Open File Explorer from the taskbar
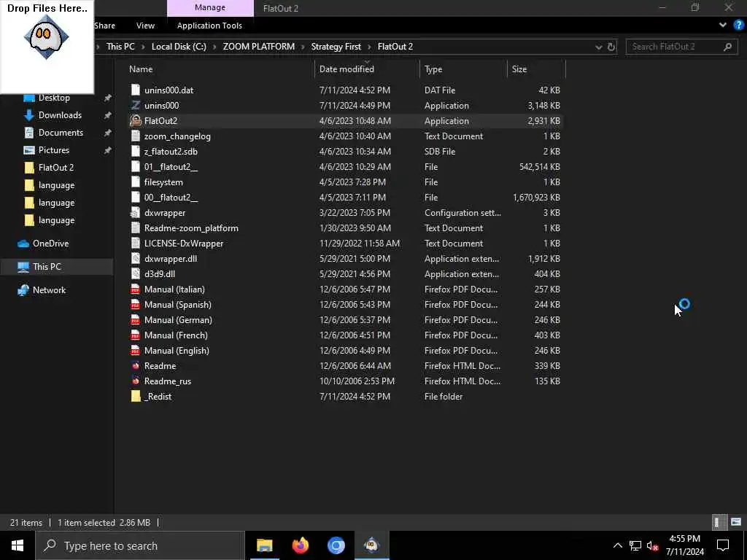Viewport: 747px width, 560px height. (x=264, y=545)
